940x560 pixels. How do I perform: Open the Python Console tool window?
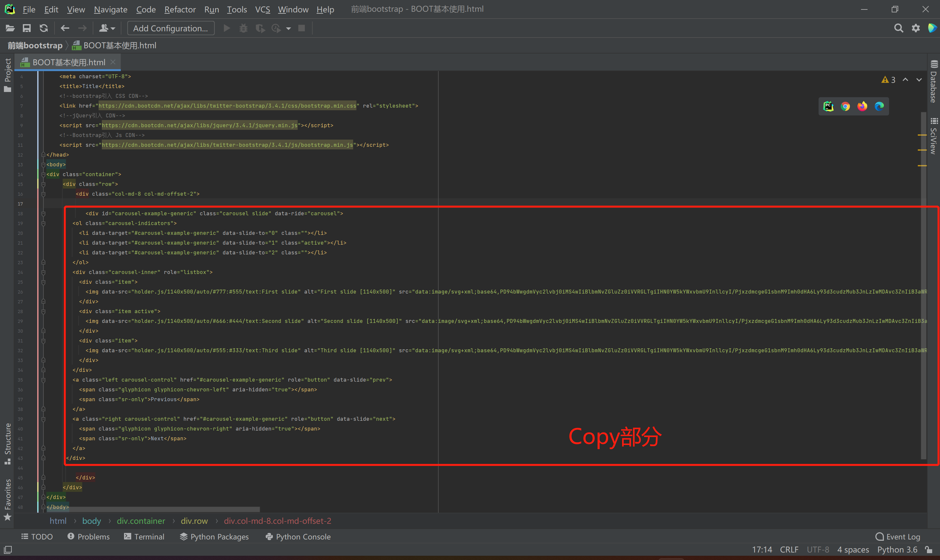click(x=298, y=537)
